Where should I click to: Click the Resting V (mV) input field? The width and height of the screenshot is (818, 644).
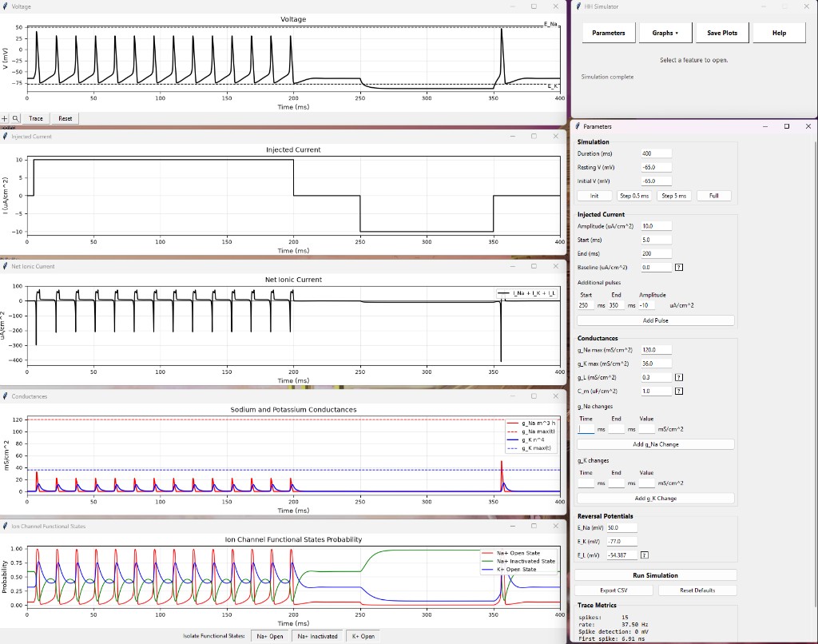coord(656,168)
